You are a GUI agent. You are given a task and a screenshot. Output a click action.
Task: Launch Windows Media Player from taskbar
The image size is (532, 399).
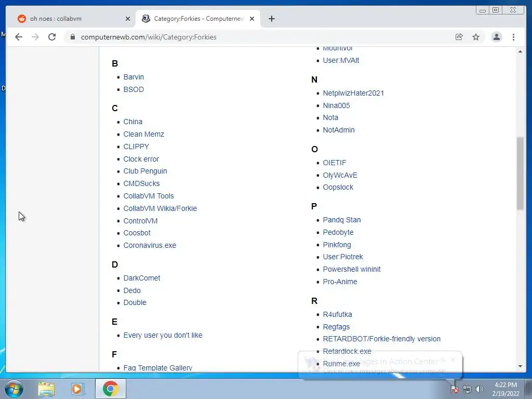pyautogui.click(x=77, y=389)
